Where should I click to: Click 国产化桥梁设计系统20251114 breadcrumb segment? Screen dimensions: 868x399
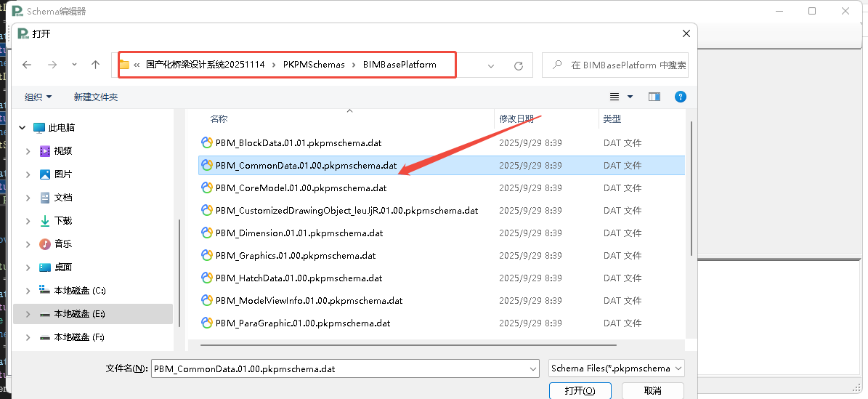point(206,64)
